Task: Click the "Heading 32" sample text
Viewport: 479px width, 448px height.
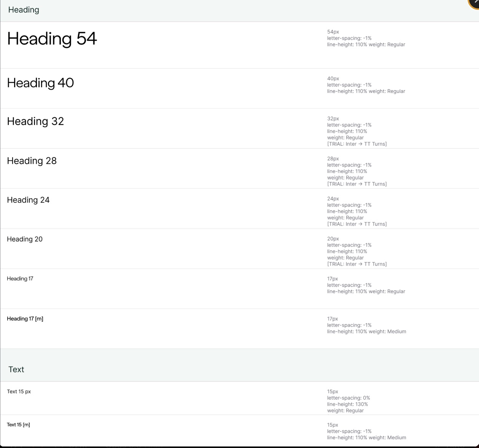Action: point(35,121)
